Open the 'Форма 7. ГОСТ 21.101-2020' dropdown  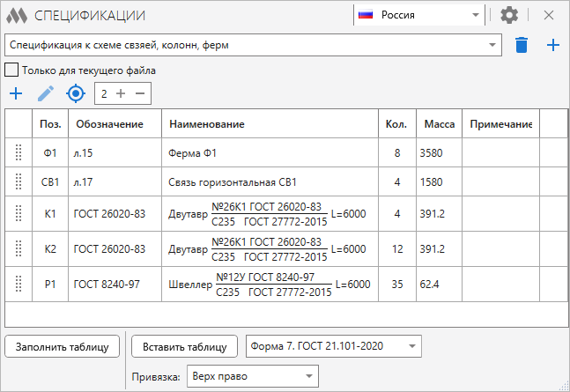[x=334, y=346]
